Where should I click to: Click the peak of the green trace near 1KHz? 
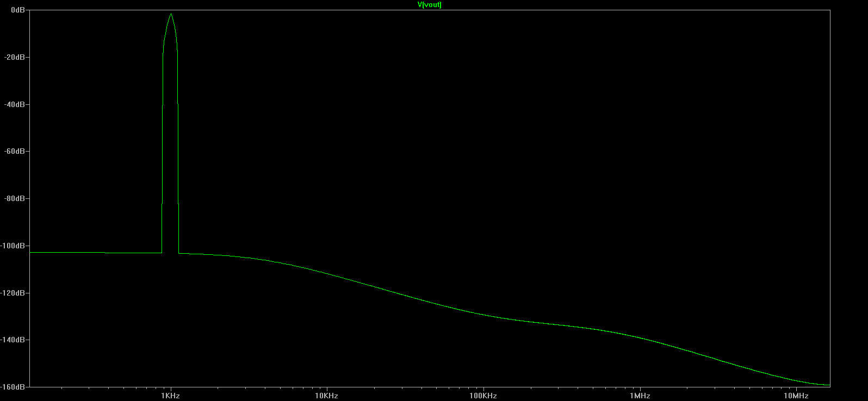click(x=171, y=14)
